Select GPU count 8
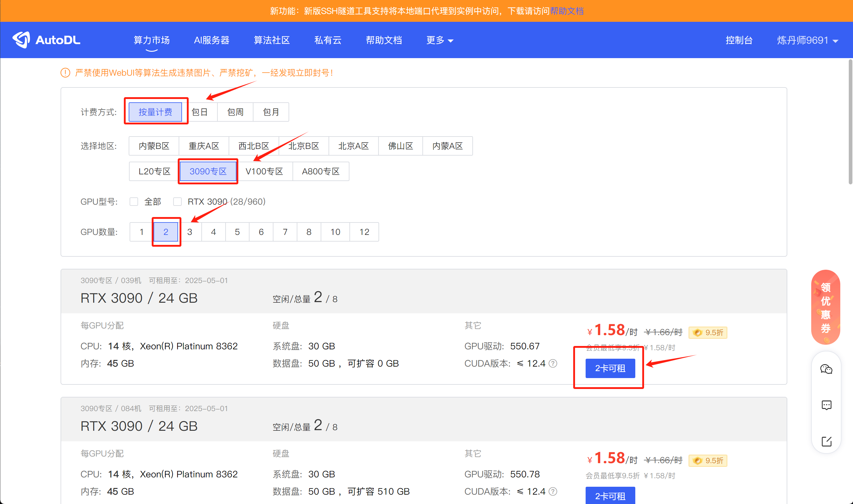Screen dimensions: 853x504 tap(309, 232)
